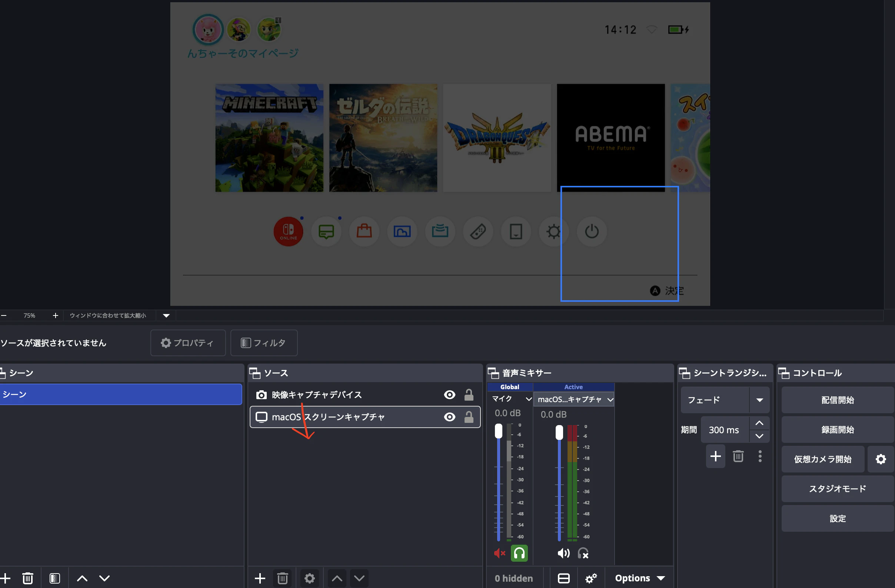
Task: Switch to the Active mixer tab
Action: [x=573, y=387]
